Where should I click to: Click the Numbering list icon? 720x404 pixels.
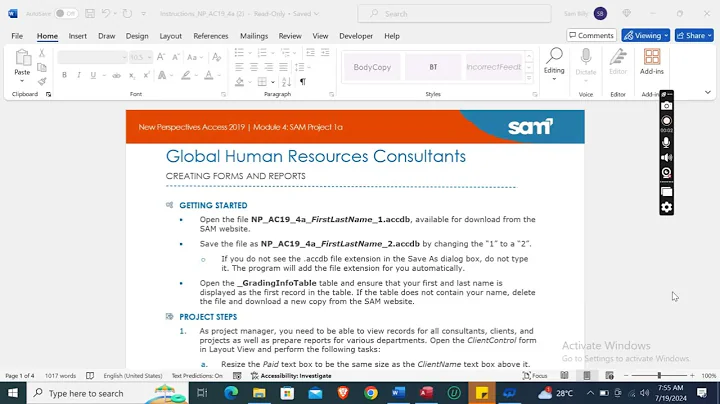(262, 53)
